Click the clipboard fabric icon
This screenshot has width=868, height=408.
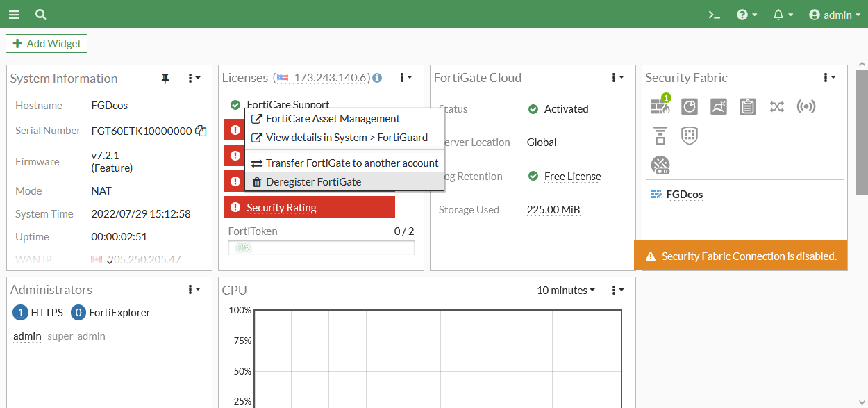coord(747,106)
